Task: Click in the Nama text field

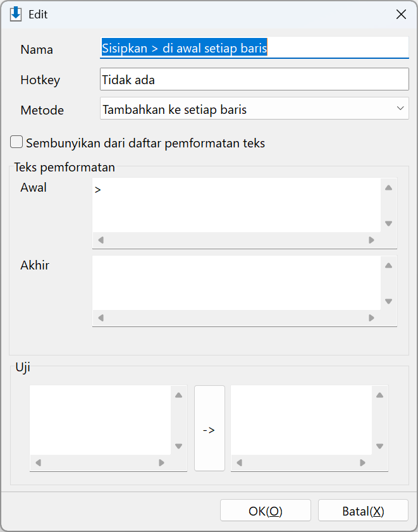Action: (254, 48)
